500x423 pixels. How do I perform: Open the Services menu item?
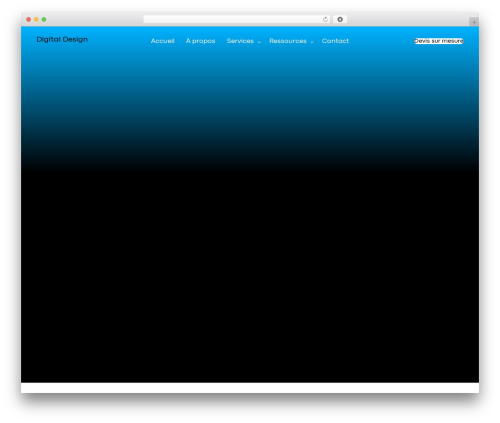coord(240,41)
